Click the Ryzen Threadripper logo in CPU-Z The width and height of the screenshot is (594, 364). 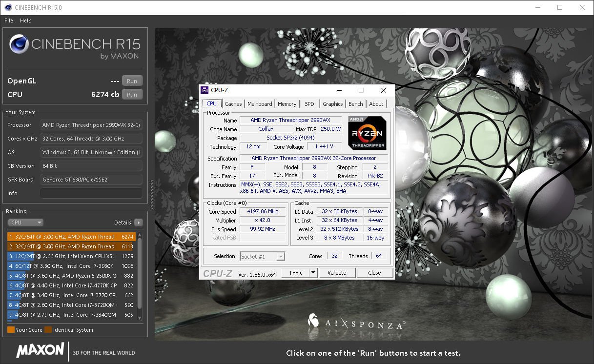[367, 133]
